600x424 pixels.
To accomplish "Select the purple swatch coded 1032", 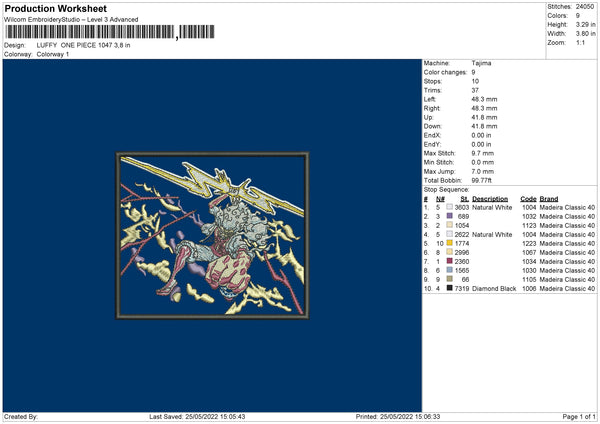I will click(449, 216).
